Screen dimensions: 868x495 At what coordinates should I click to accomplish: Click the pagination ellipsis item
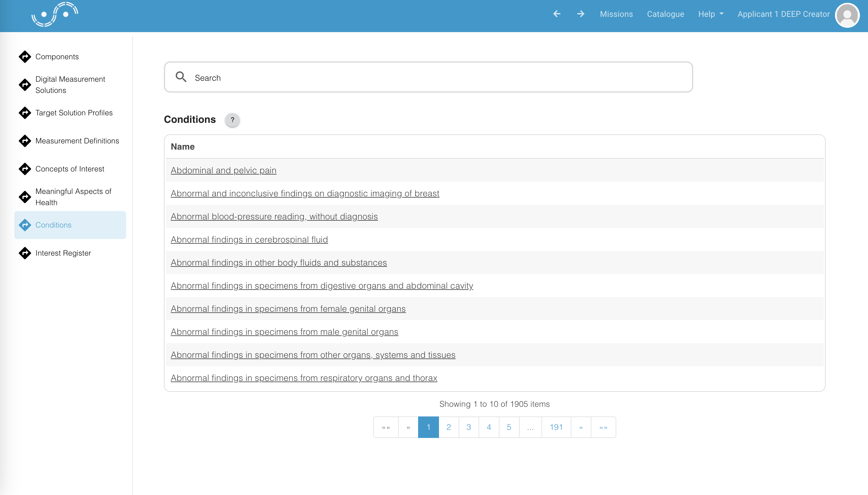point(530,427)
